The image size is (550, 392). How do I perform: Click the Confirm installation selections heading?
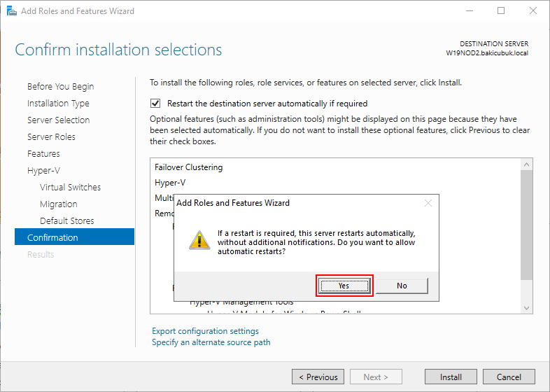pyautogui.click(x=118, y=50)
